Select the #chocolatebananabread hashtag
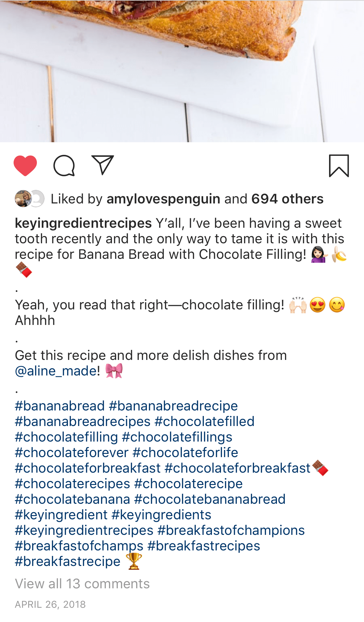 coord(210,499)
